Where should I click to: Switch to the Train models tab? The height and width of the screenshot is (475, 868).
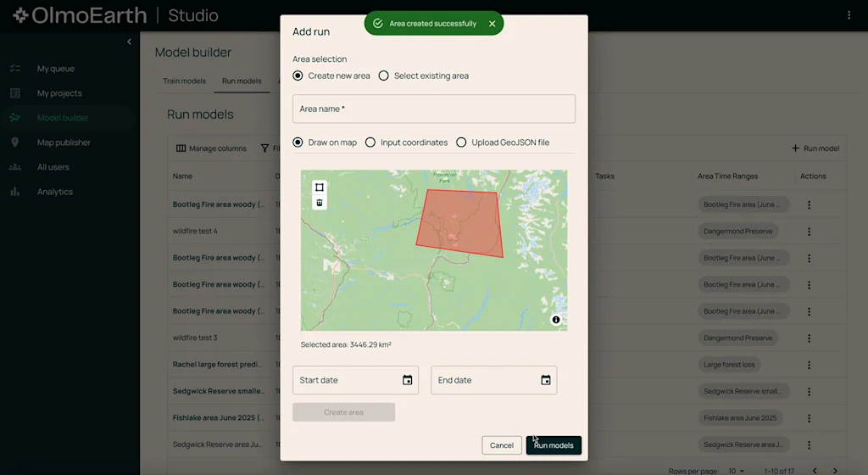[184, 81]
